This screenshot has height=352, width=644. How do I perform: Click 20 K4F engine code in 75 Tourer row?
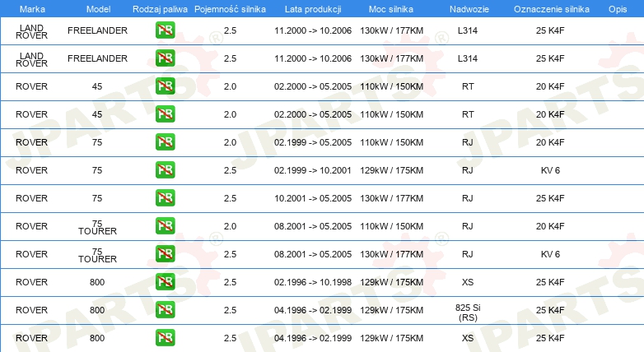[x=550, y=226]
